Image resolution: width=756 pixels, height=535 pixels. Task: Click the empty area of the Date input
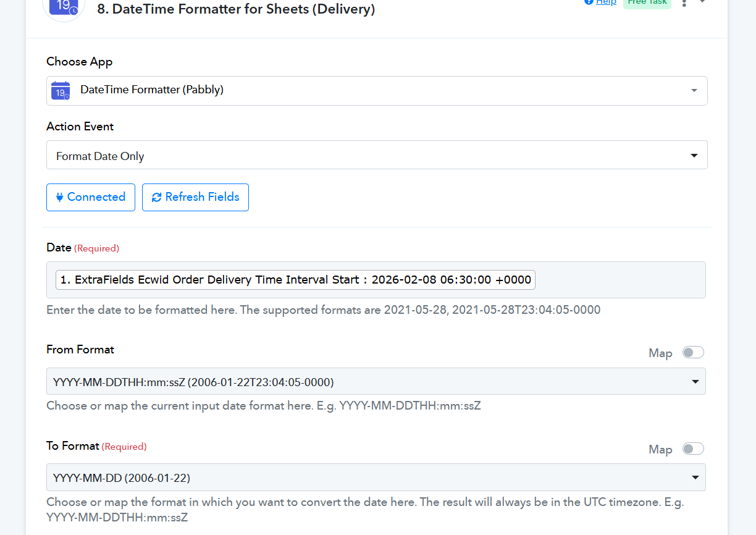coord(618,280)
